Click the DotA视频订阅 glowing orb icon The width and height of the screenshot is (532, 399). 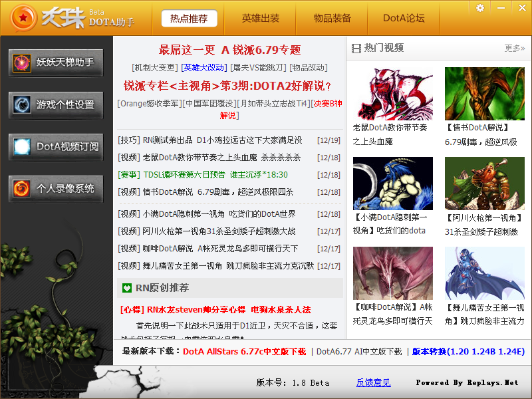22,146
